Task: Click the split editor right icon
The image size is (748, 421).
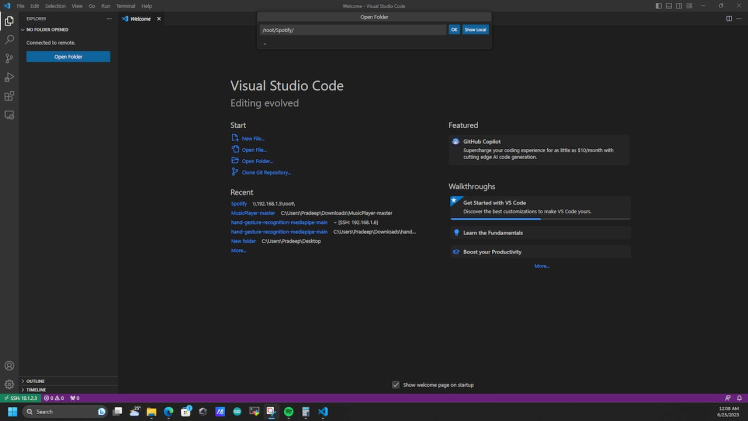Action: tap(728, 18)
